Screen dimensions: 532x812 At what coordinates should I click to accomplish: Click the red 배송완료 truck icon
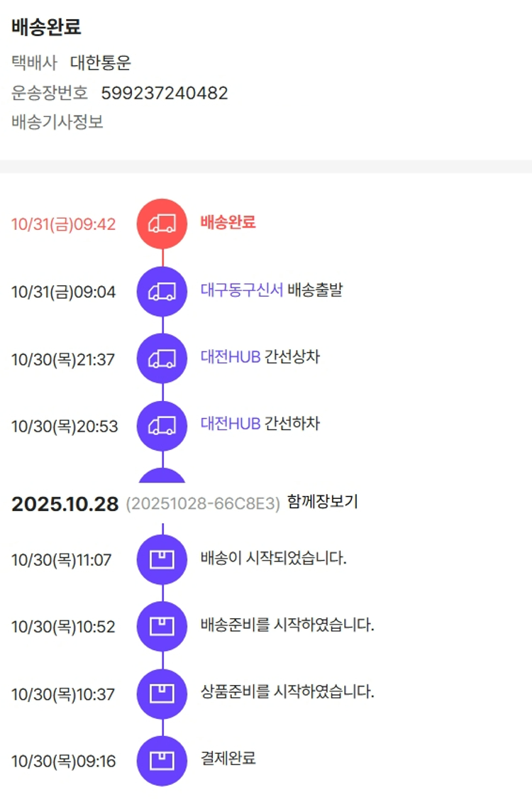(162, 224)
